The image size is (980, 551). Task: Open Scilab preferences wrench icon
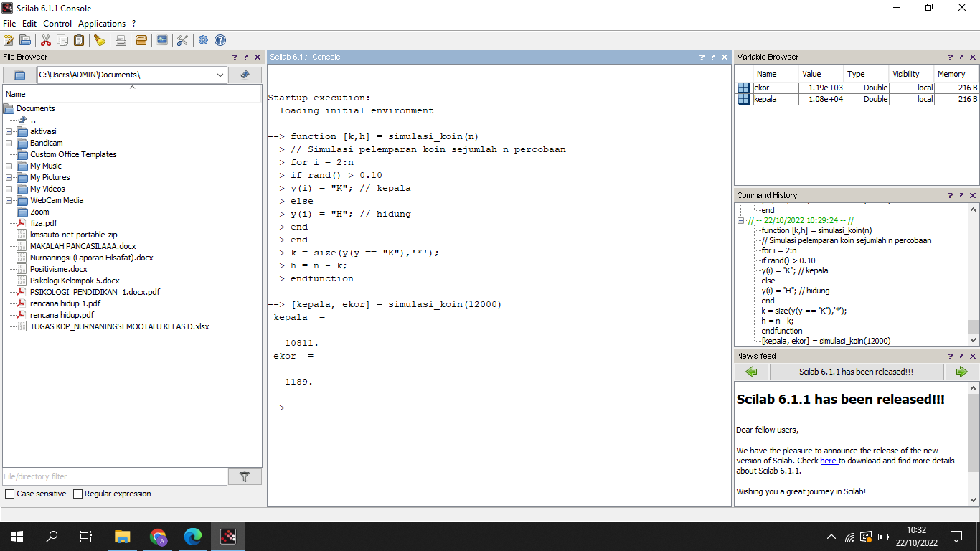tap(182, 40)
